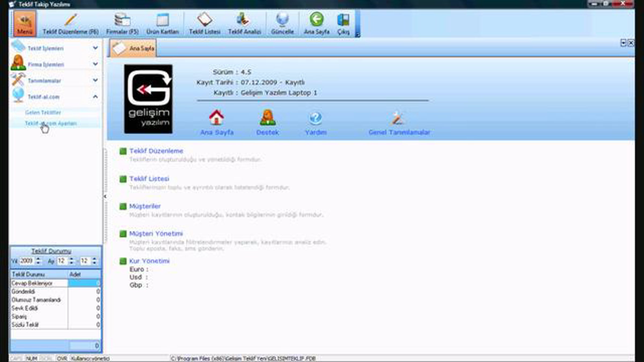The image size is (644, 362).
Task: Click the red house Ana Sayfa icon
Action: pyautogui.click(x=216, y=117)
